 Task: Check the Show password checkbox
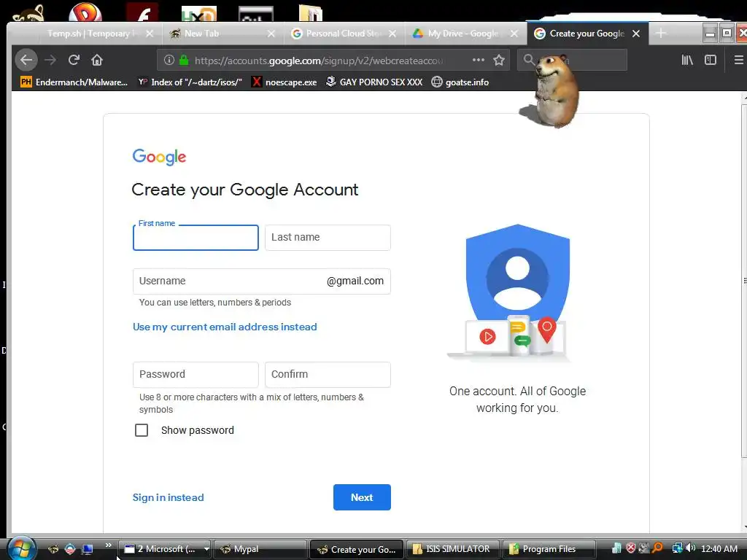[142, 430]
